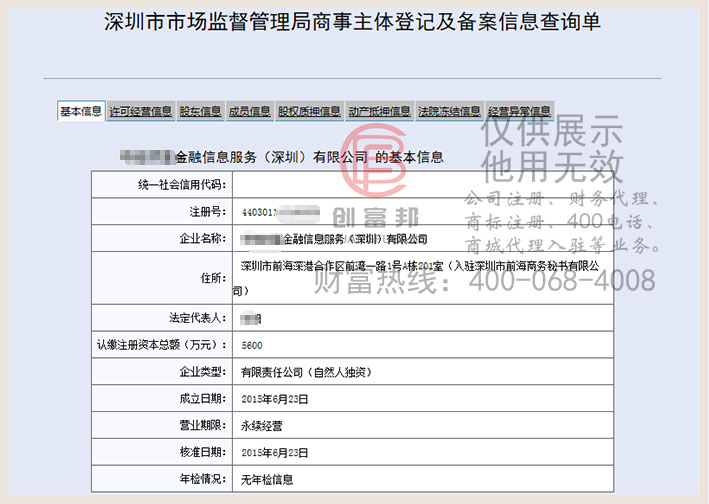Open the 经营异常信息 tab
Image resolution: width=709 pixels, height=504 pixels.
point(520,111)
